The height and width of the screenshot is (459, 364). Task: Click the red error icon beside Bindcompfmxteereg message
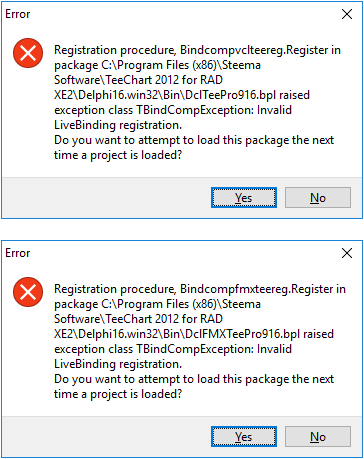point(28,292)
